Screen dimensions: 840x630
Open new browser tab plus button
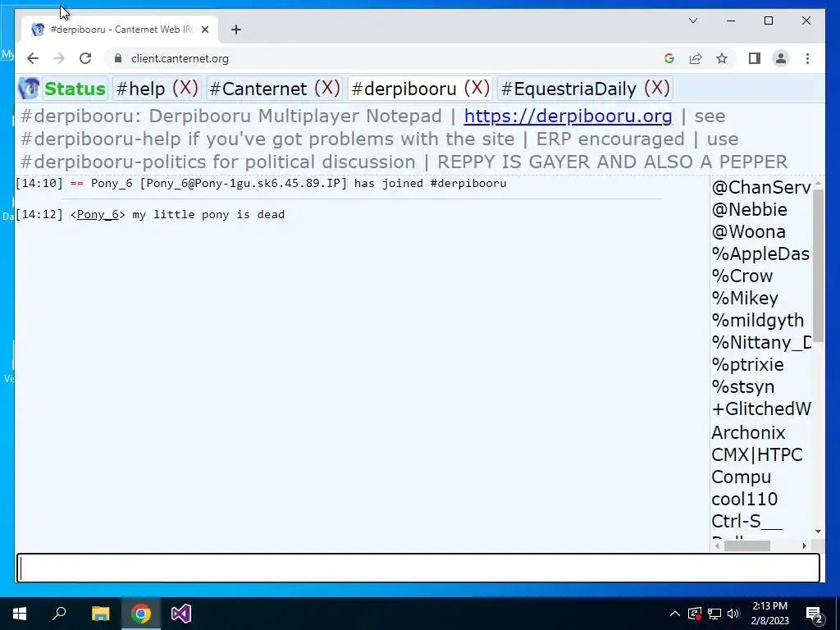(x=235, y=30)
